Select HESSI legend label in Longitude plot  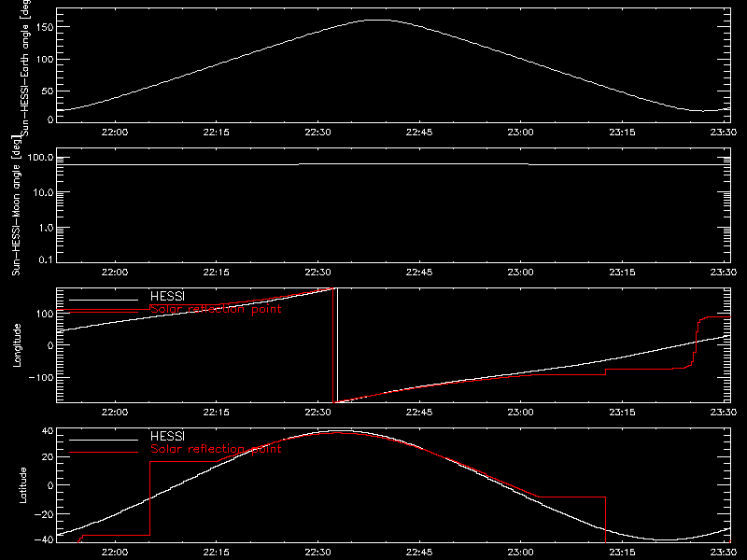click(x=167, y=296)
